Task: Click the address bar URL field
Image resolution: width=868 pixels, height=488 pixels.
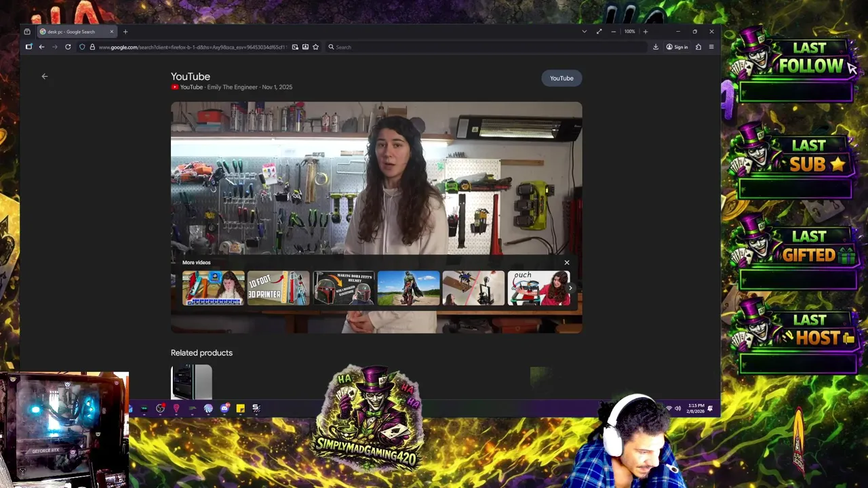Action: [x=193, y=47]
